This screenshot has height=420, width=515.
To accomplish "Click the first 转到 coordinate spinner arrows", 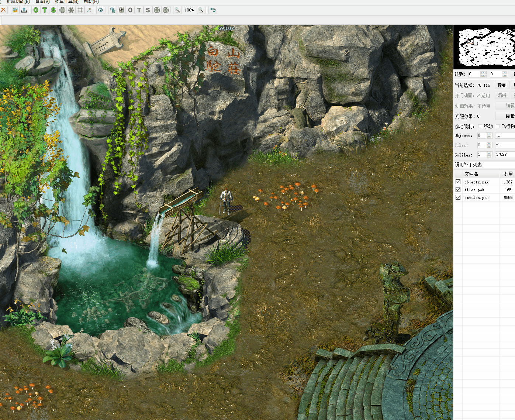I will [x=484, y=74].
